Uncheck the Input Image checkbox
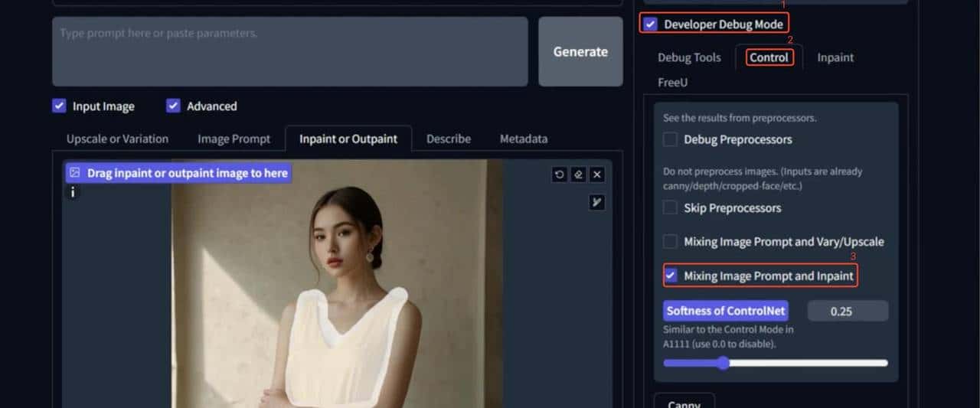The image size is (980, 408). pos(59,106)
